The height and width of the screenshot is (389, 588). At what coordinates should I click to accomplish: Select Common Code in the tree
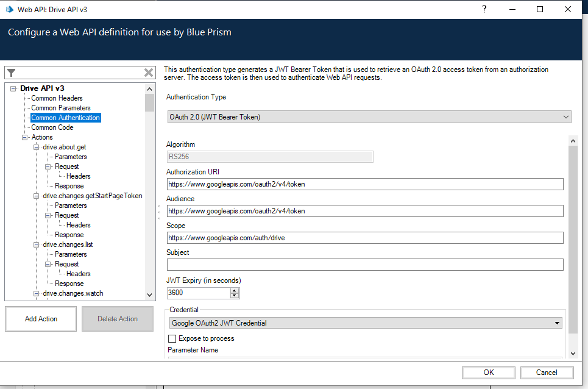(x=52, y=127)
